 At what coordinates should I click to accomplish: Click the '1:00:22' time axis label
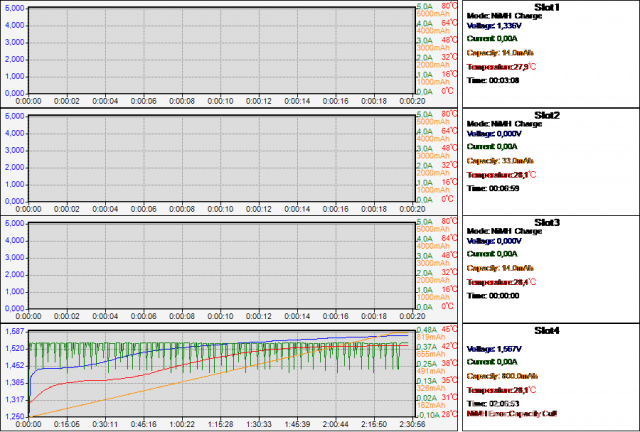pyautogui.click(x=182, y=425)
